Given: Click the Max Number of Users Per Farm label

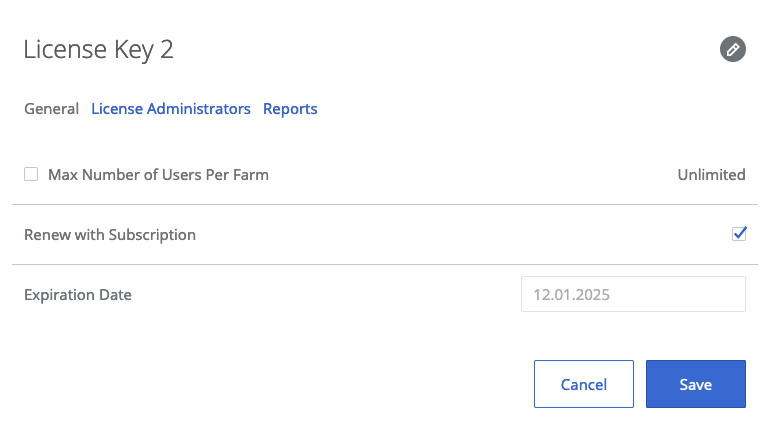Looking at the screenshot, I should click(158, 175).
